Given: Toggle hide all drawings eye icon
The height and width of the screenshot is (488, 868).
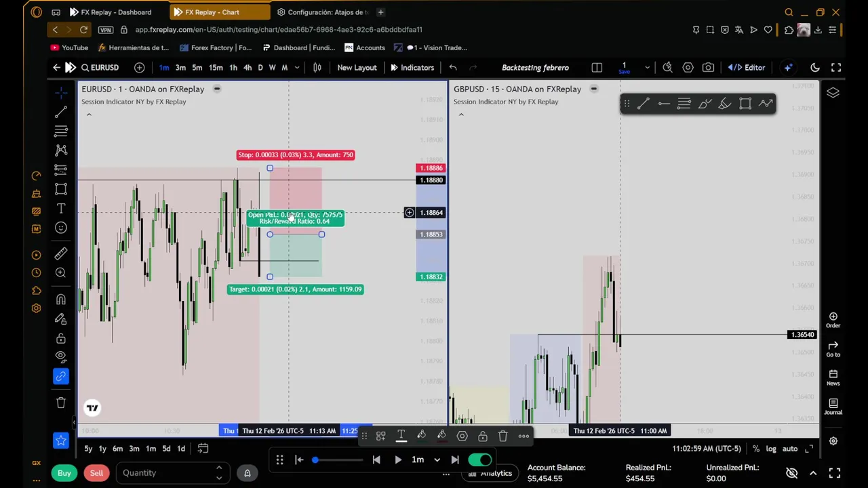Looking at the screenshot, I should 61,357.
